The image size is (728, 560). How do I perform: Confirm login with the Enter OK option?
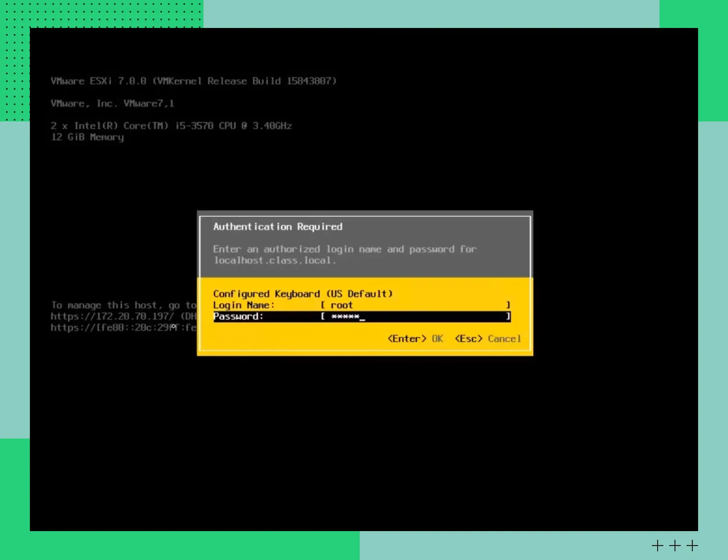tap(415, 339)
